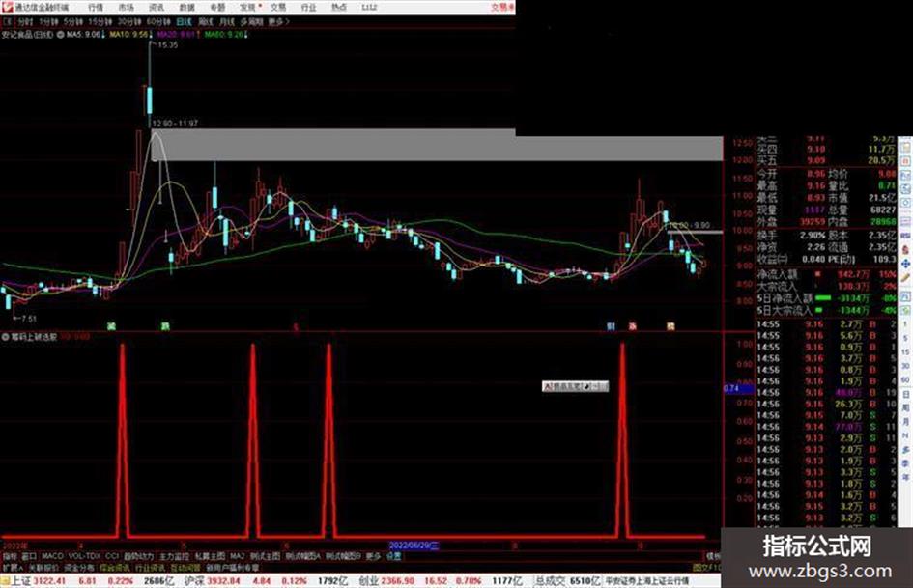This screenshot has width=913, height=588.
Task: Click the date marker 2022/06/29 on timeline
Action: coord(414,546)
